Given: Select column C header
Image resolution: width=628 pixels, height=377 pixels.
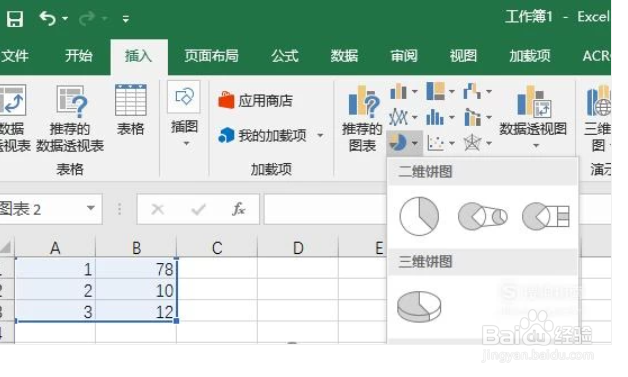Looking at the screenshot, I should click(217, 248).
